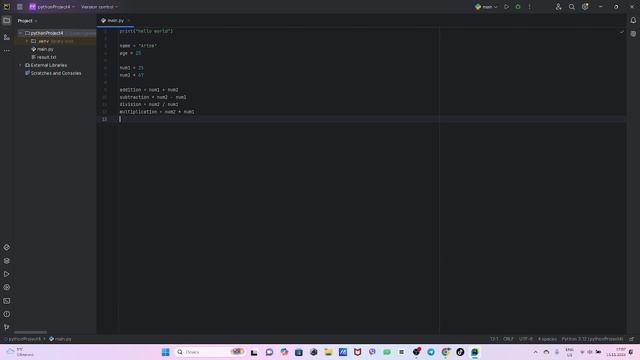Screen dimensions: 640x360
Task: Open the main run configuration dropdown
Action: coord(486,7)
